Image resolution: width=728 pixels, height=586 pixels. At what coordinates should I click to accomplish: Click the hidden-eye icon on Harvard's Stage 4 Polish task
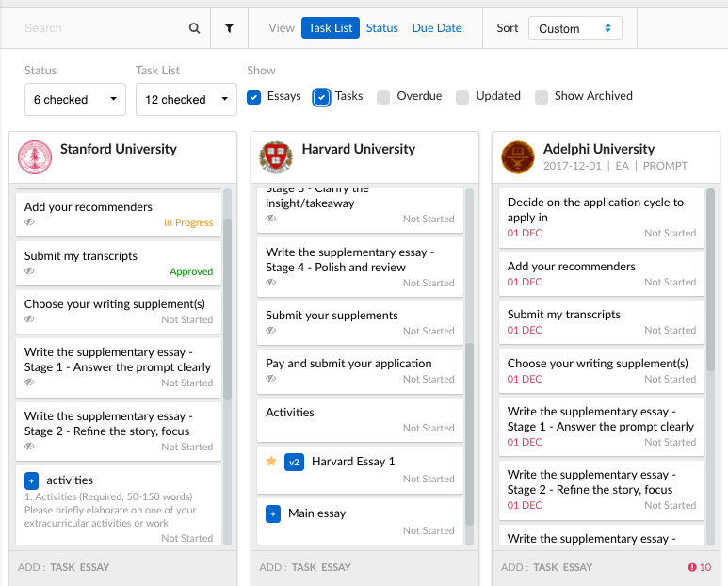[271, 283]
